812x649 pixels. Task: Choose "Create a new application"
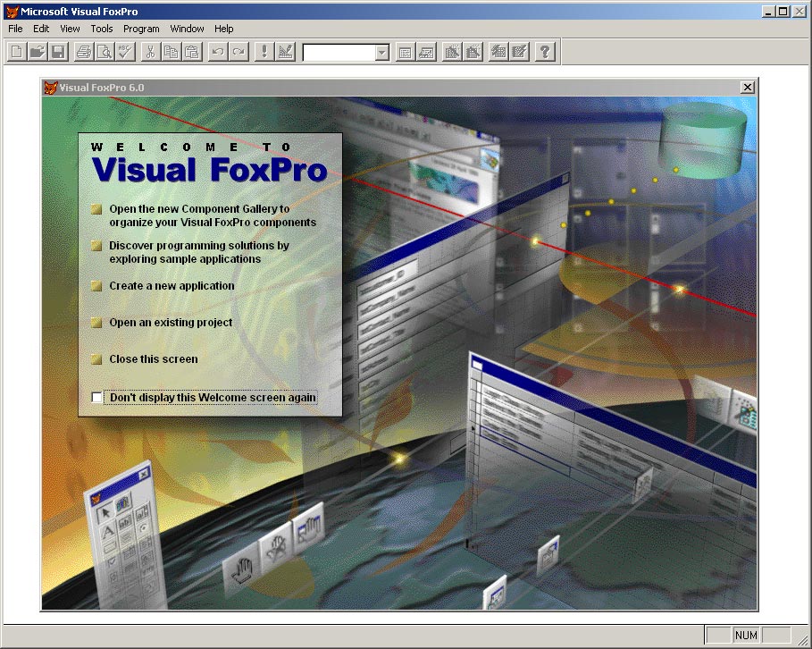[x=163, y=286]
